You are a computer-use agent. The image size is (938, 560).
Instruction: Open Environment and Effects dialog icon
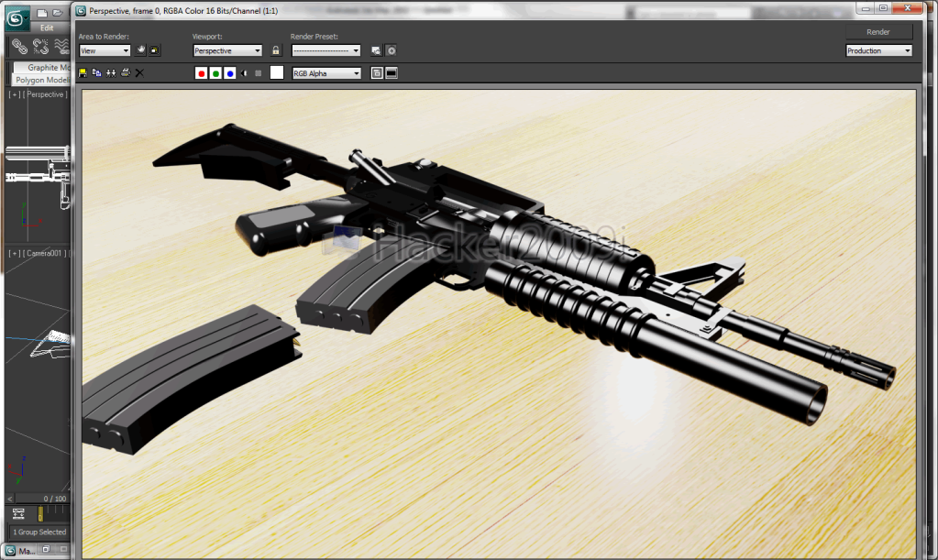[x=392, y=50]
